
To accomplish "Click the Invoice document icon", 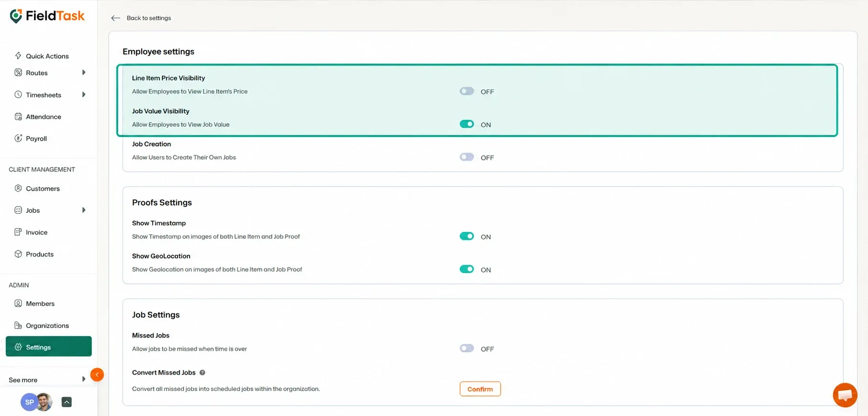I will pos(18,232).
